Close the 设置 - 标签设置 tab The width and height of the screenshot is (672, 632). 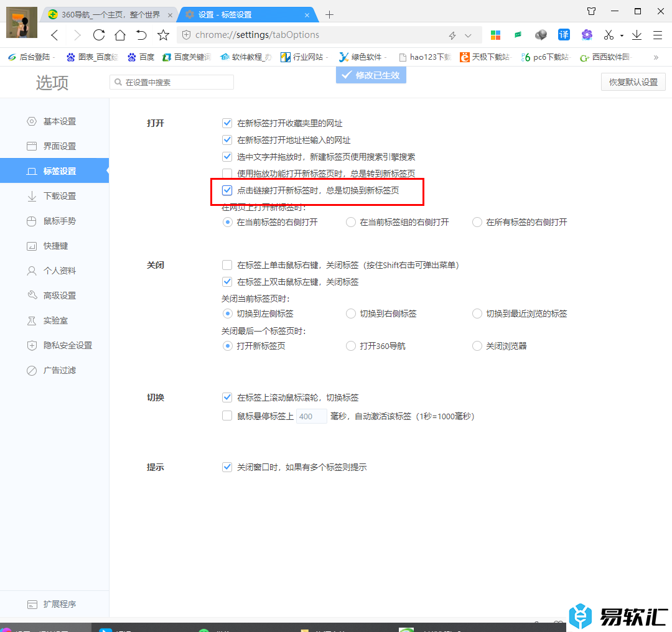[307, 15]
